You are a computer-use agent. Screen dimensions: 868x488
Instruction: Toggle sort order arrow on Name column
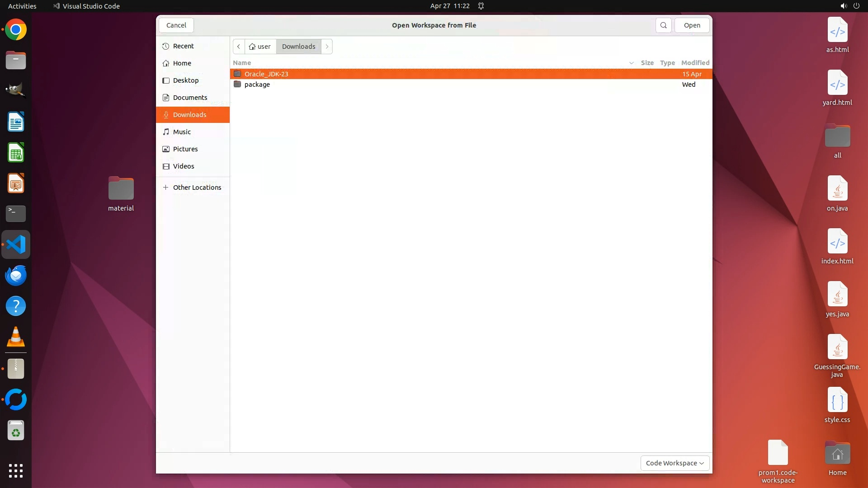pos(631,63)
